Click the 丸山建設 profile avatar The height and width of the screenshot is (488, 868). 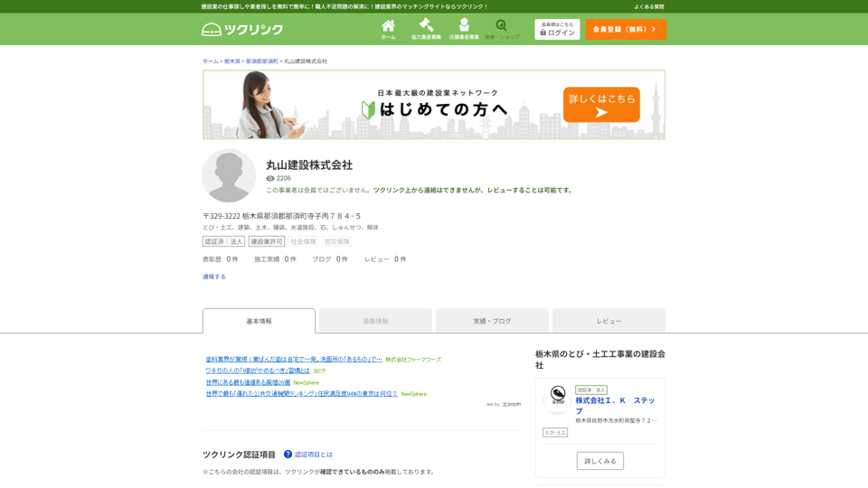(x=229, y=175)
